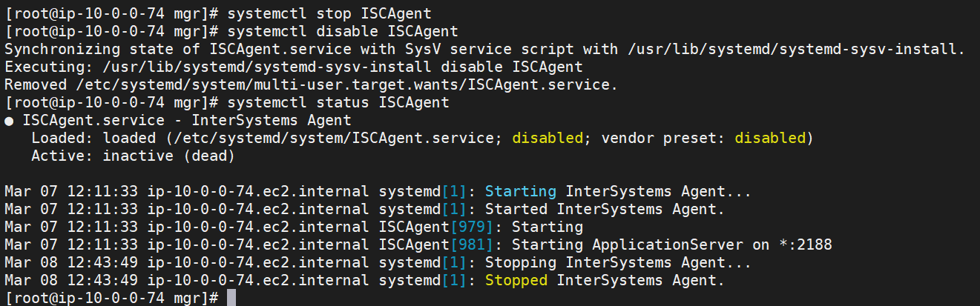Image resolution: width=980 pixels, height=306 pixels.
Task: Click the 'systemctl stop ISCAgent' command text
Action: (329, 14)
